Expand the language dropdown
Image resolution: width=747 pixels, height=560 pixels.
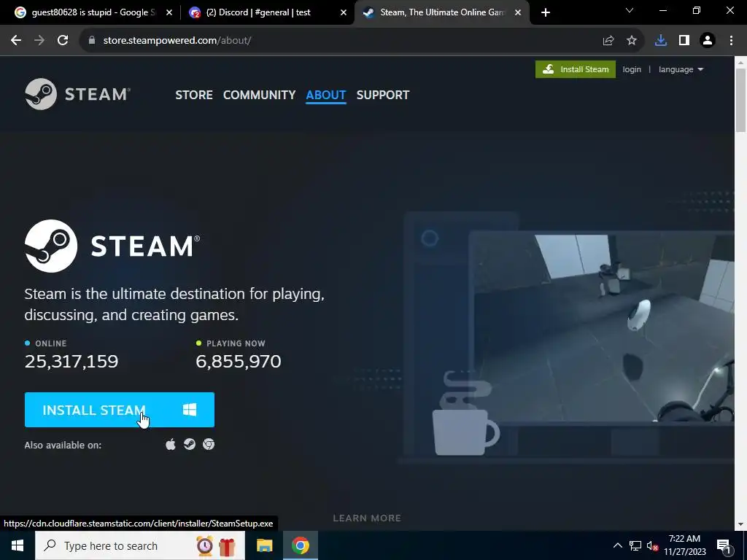(x=681, y=69)
